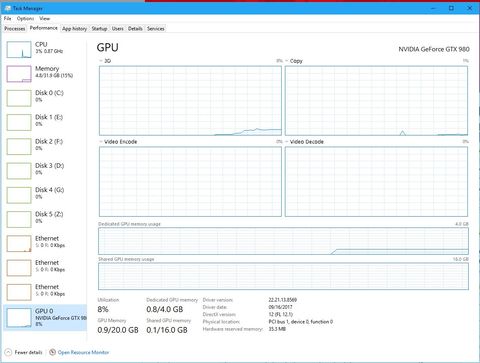The width and height of the screenshot is (480, 363).
Task: Maximize the Task Manager window
Action: (451, 8)
